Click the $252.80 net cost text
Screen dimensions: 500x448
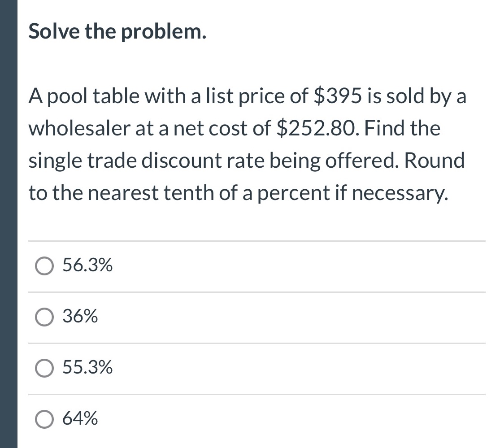click(316, 129)
